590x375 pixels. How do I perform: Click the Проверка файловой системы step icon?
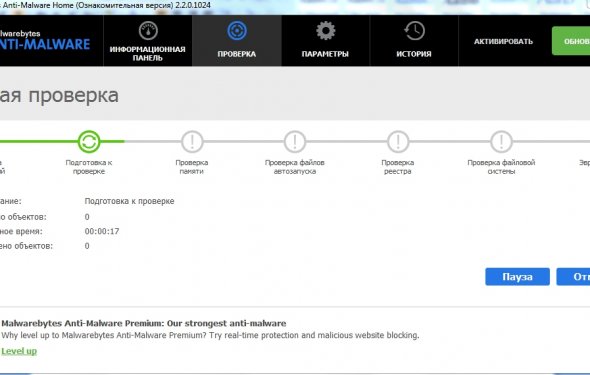[501, 141]
